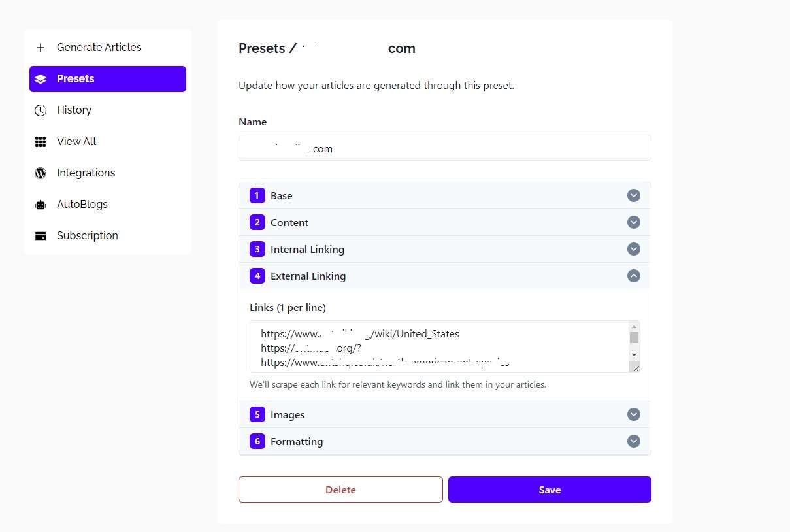Click the grid icon beside View All
Screen dimensions: 790x532
click(x=41, y=142)
